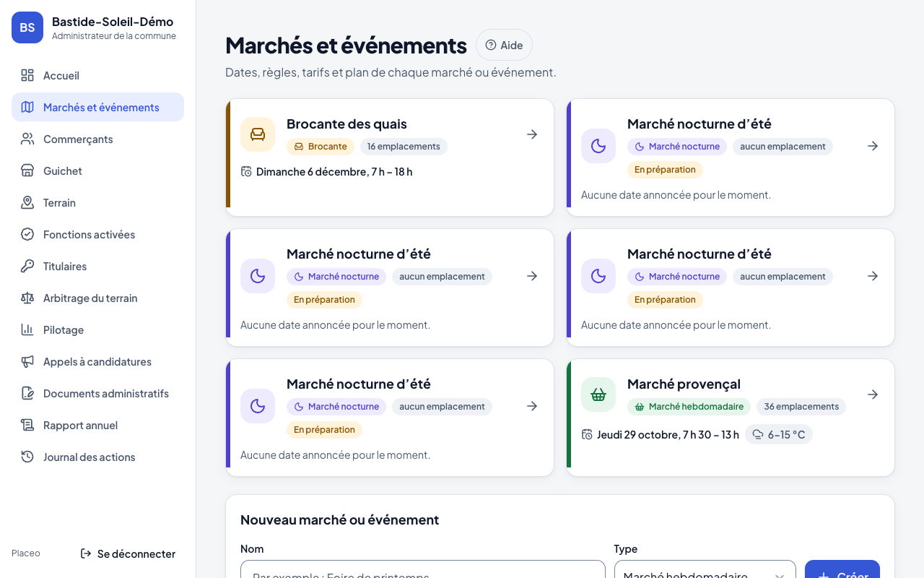Click Administrateur de la commune text

114,36
